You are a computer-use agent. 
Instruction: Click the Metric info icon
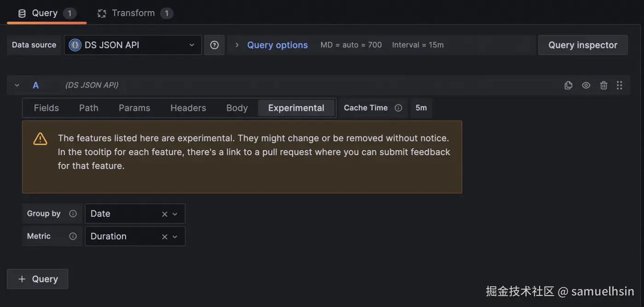tap(73, 236)
